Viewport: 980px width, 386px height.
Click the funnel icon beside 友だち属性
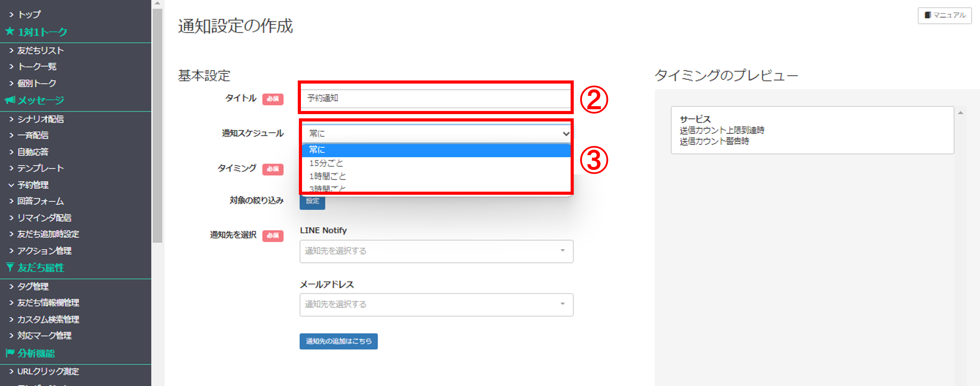[10, 267]
